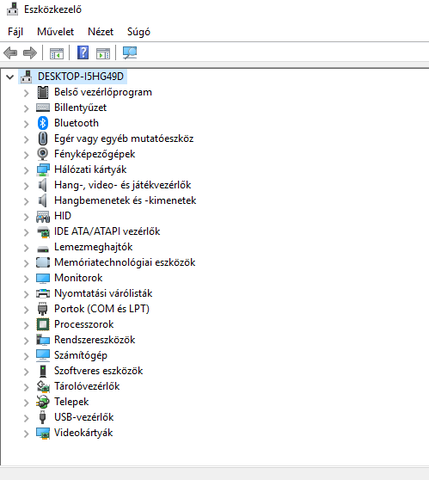Click the Bluetooth logo icon
This screenshot has height=480, width=429.
pyautogui.click(x=43, y=123)
